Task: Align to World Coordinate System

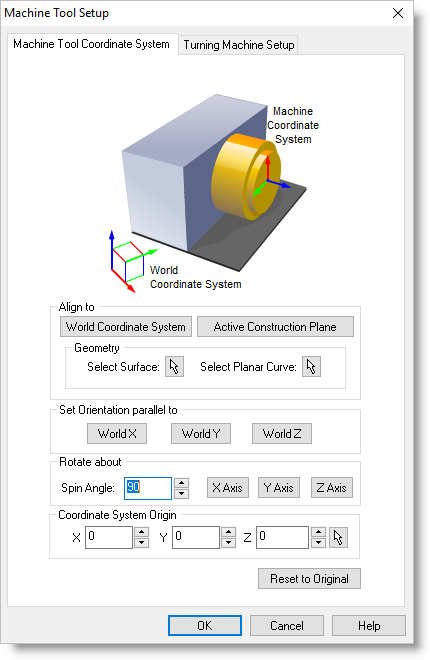Action: 126,327
